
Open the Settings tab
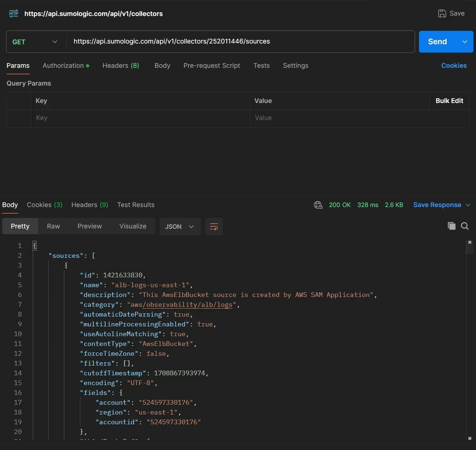coord(296,66)
